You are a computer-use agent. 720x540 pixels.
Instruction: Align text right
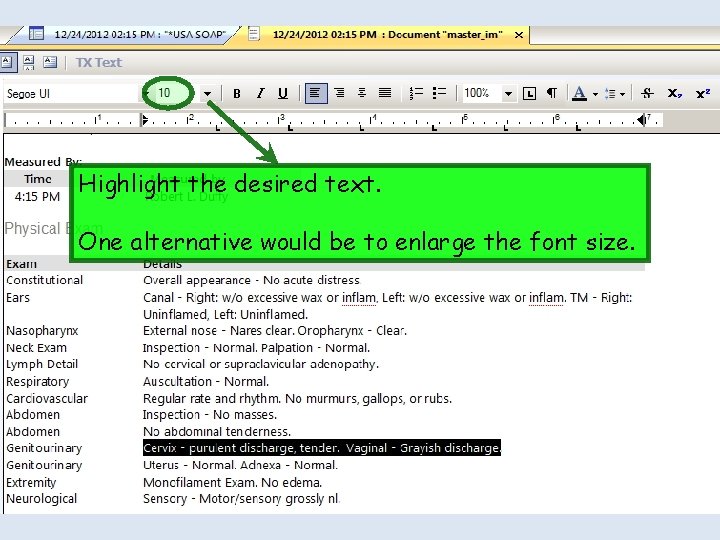click(339, 94)
